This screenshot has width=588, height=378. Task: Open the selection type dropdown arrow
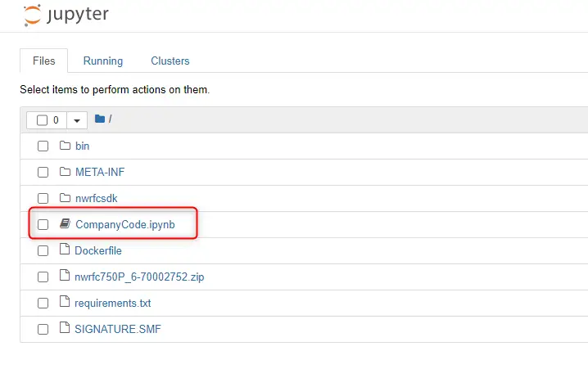(x=77, y=120)
